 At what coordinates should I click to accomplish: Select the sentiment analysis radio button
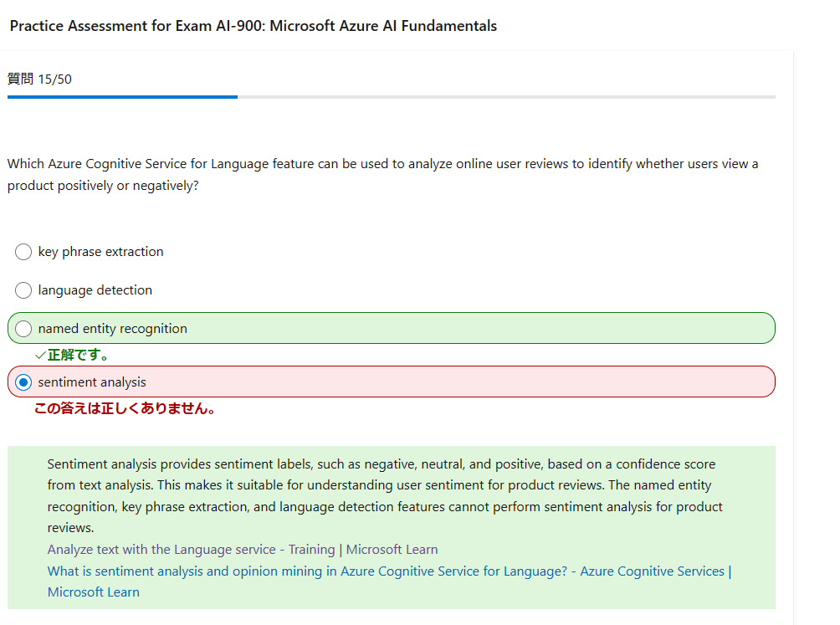click(x=23, y=382)
